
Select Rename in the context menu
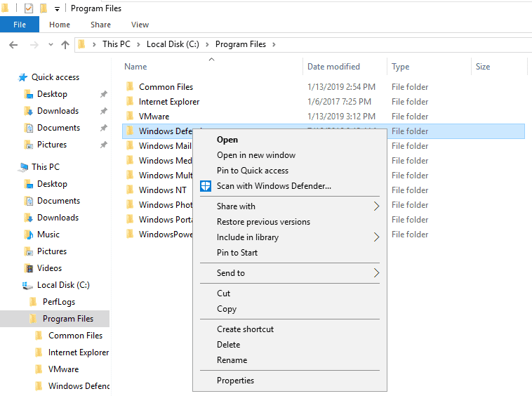[232, 360]
